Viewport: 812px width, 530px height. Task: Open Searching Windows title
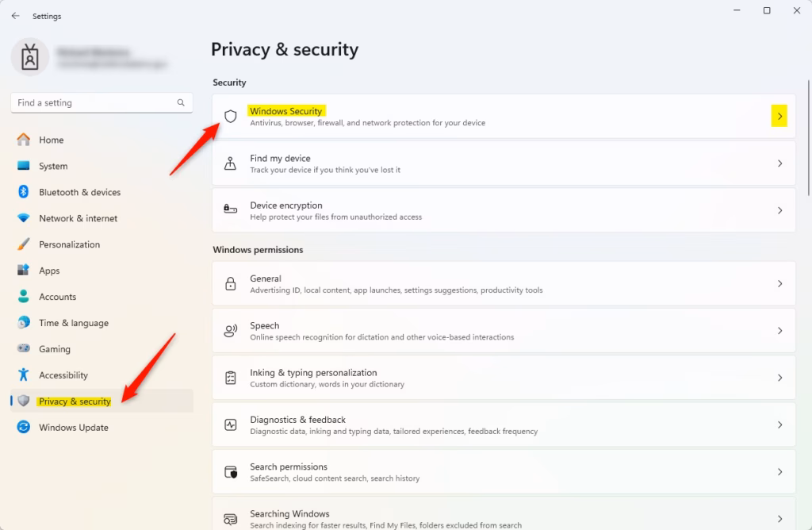pyautogui.click(x=289, y=514)
